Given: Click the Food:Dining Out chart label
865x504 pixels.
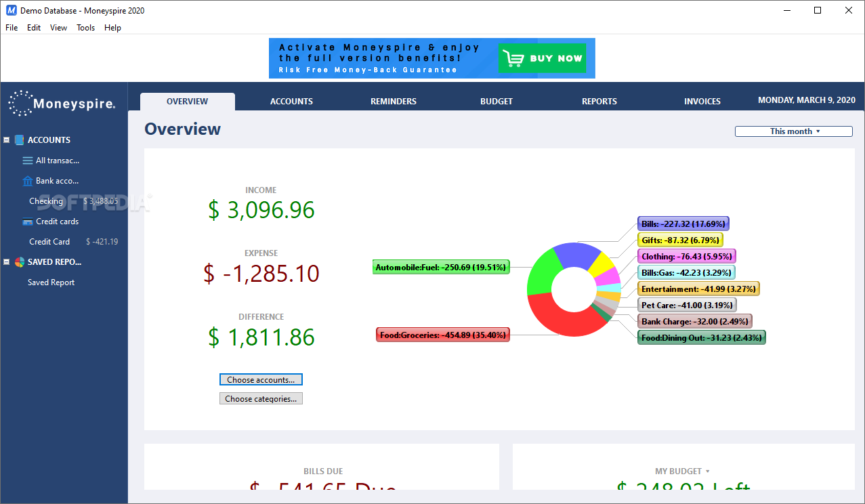Looking at the screenshot, I should click(x=701, y=337).
